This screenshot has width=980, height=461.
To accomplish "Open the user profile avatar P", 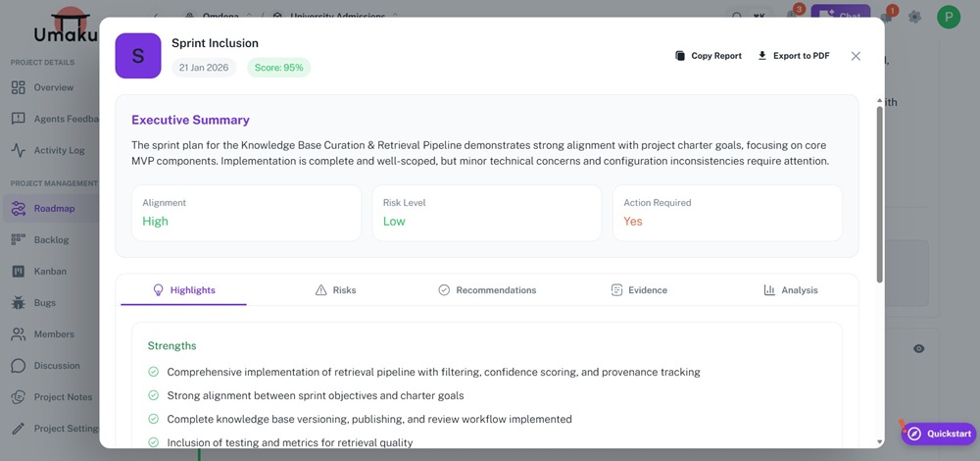I will (x=949, y=17).
